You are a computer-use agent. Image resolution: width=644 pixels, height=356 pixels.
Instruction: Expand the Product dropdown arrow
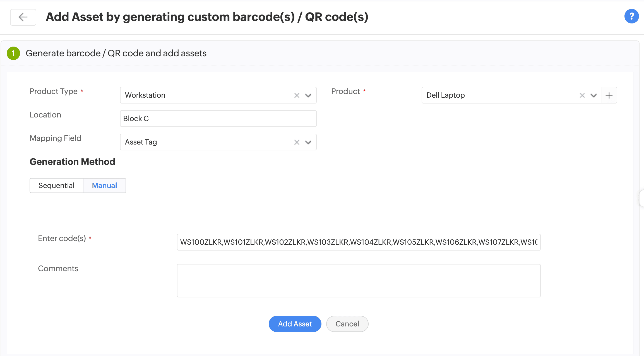tap(593, 95)
